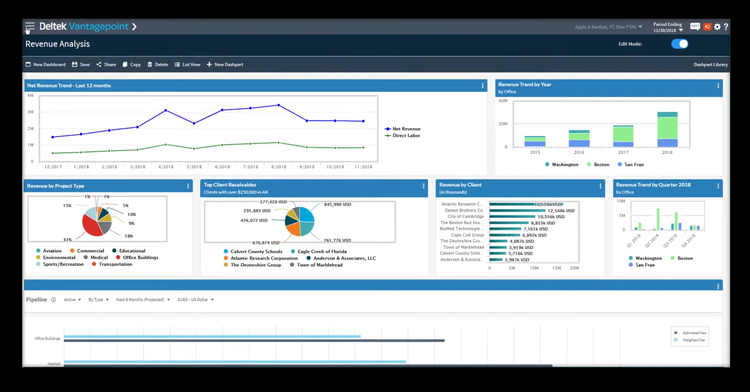
Task: Open the USD - US Dollar currency dropdown
Action: click(196, 300)
